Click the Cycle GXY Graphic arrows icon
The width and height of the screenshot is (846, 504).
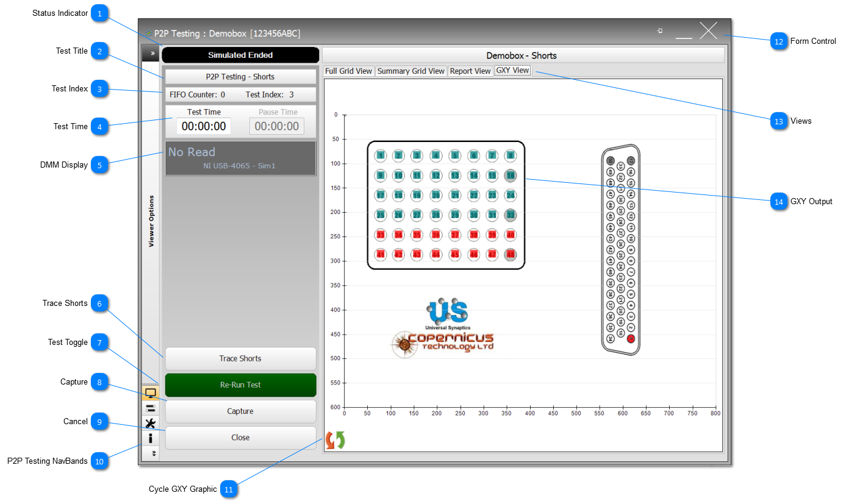pos(335,440)
